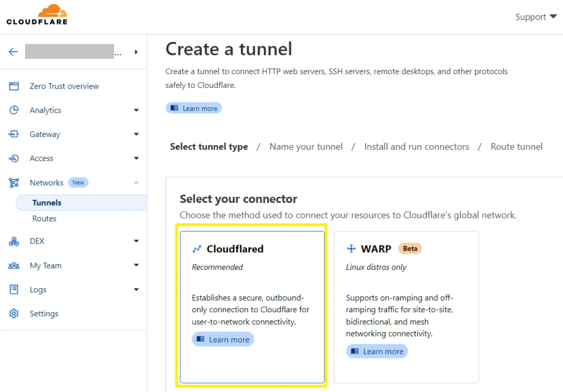Viewport: 563px width, 392px height.
Task: Click the Linux distros only label
Action: pyautogui.click(x=376, y=267)
